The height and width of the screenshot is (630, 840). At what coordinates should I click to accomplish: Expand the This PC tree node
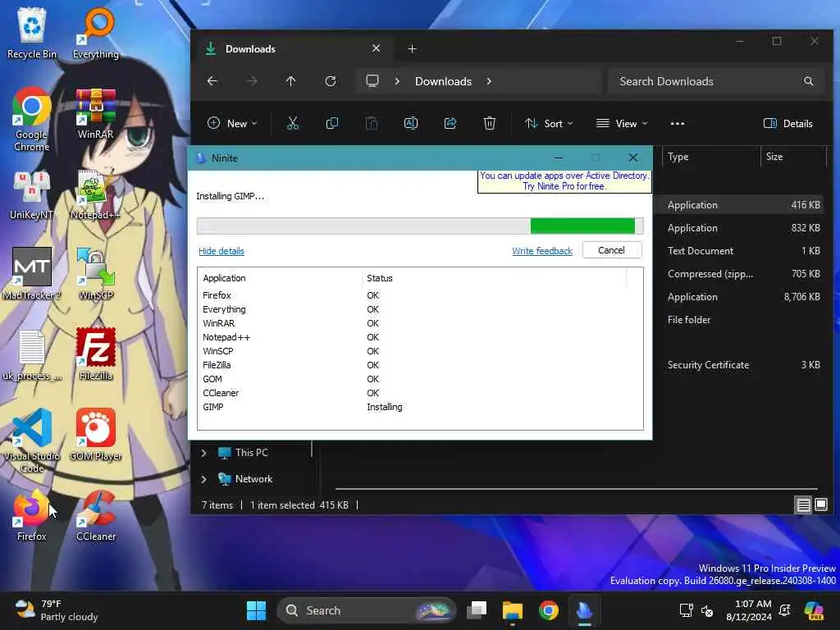[203, 453]
